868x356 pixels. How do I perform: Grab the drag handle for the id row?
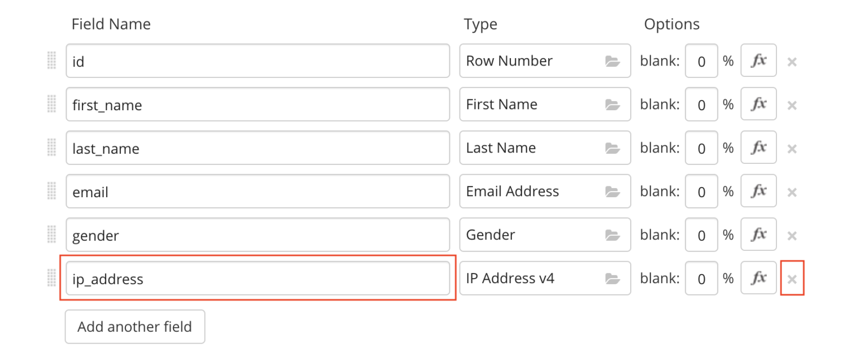tap(51, 60)
